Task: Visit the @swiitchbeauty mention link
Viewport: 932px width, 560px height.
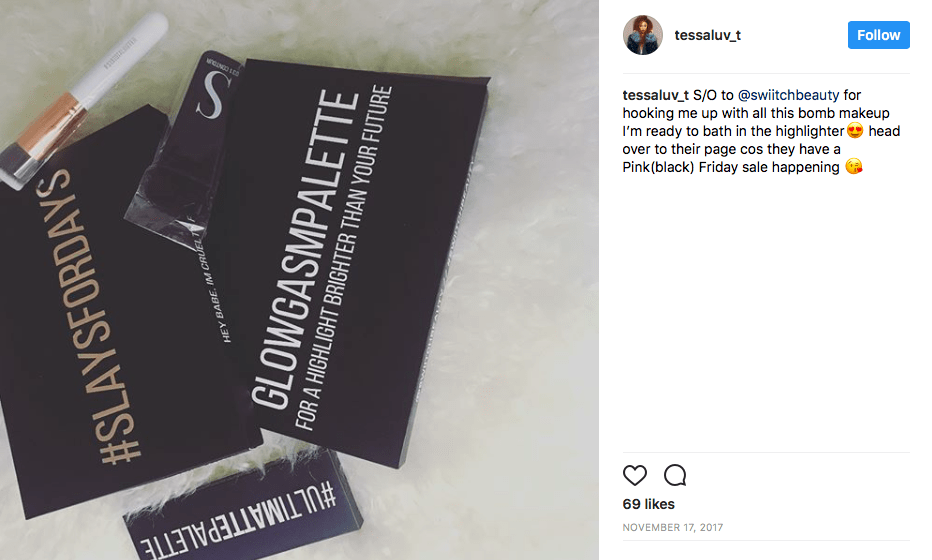Action: pyautogui.click(x=788, y=95)
